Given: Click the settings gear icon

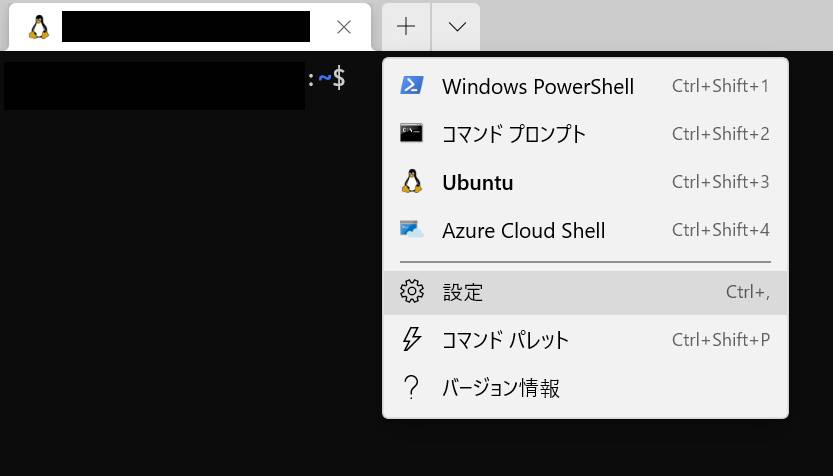Looking at the screenshot, I should click(411, 292).
